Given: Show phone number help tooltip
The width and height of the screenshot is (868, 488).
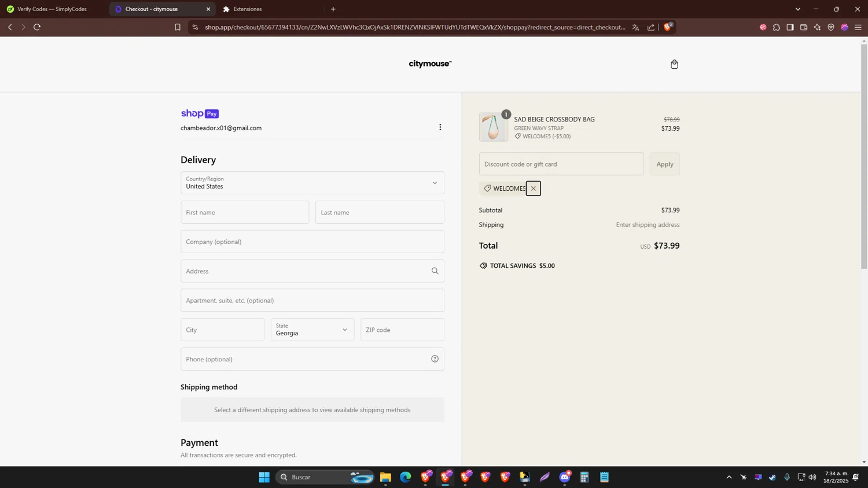Looking at the screenshot, I should pos(435,359).
